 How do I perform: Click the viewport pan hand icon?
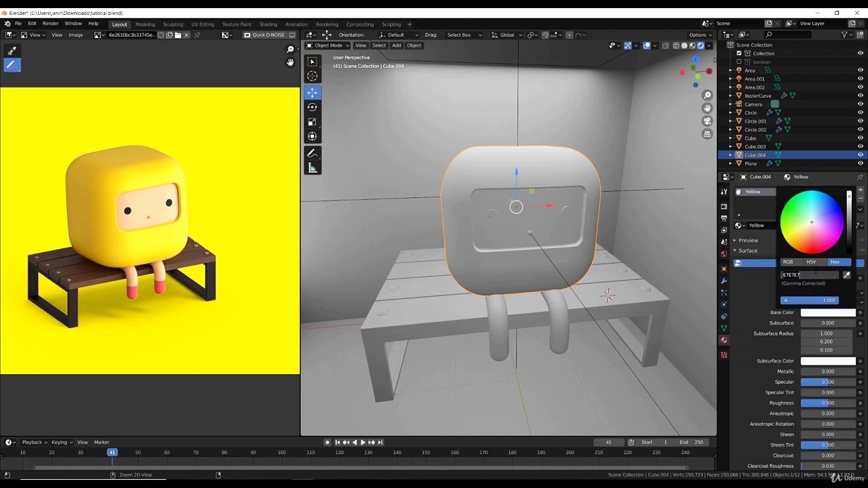(x=707, y=108)
